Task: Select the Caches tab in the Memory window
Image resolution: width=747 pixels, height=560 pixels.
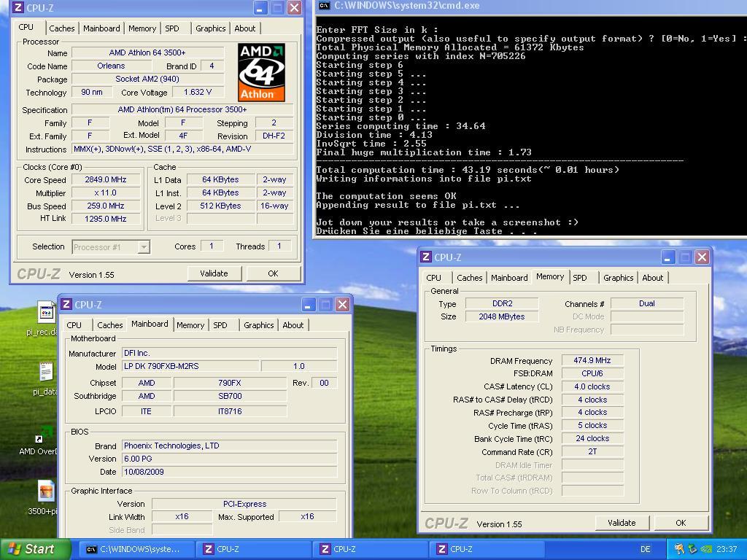Action: click(x=470, y=278)
